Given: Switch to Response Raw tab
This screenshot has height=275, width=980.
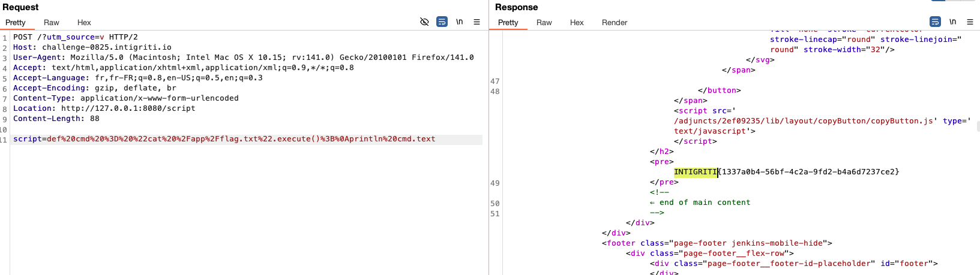Looking at the screenshot, I should (x=544, y=23).
